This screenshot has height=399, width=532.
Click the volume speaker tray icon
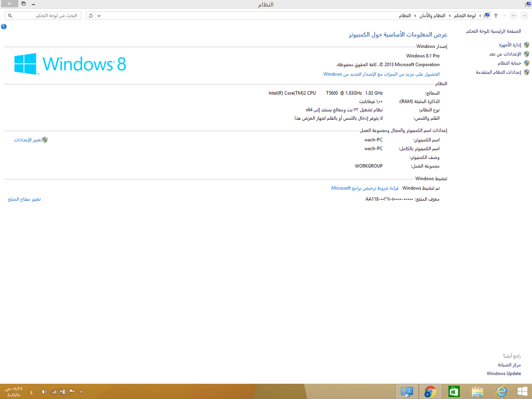44,392
